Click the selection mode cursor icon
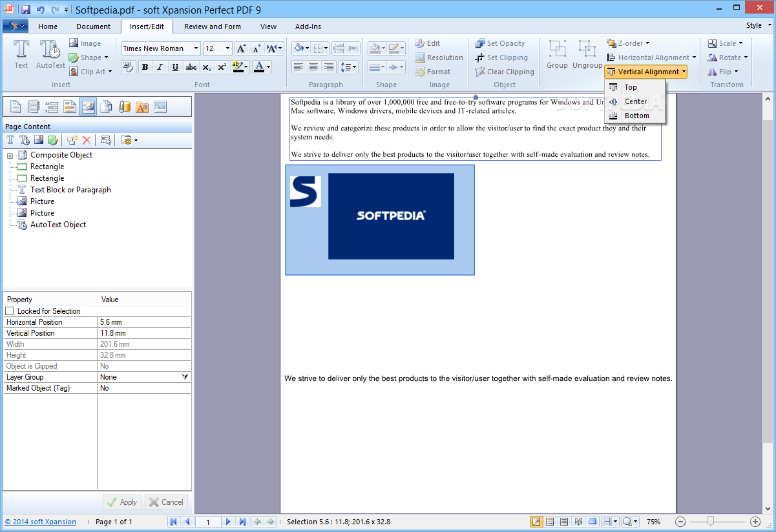Screen dimensions: 776x532 tap(106, 140)
